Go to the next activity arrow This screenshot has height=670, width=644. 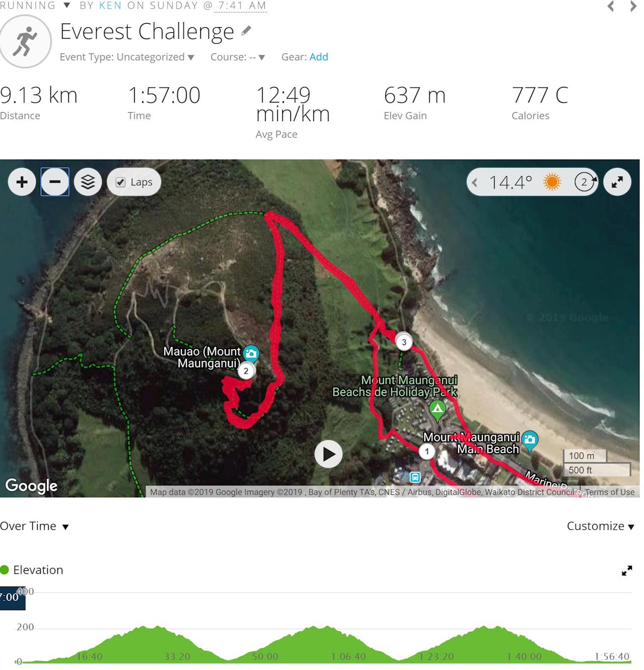click(x=633, y=7)
